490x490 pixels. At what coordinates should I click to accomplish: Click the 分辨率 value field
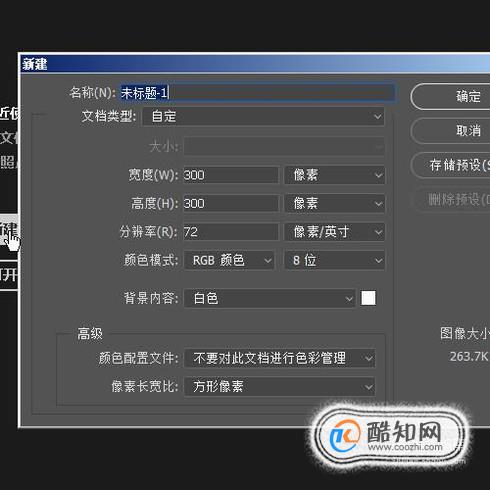(231, 232)
